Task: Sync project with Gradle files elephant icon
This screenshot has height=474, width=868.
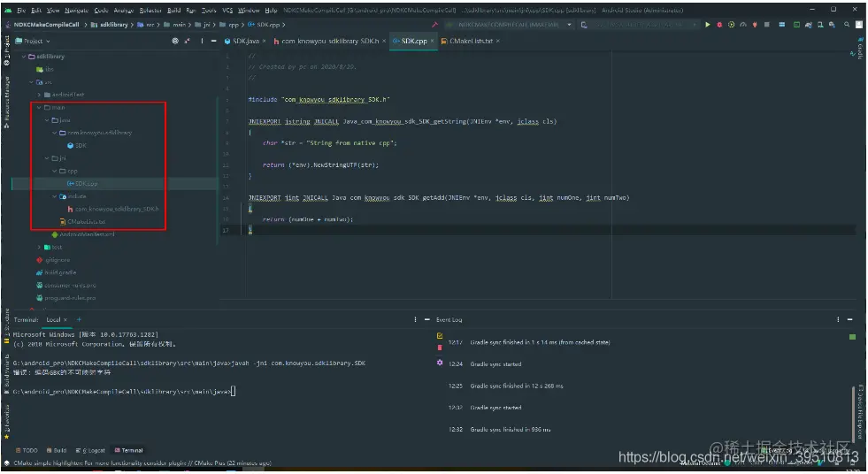Action: 808,25
